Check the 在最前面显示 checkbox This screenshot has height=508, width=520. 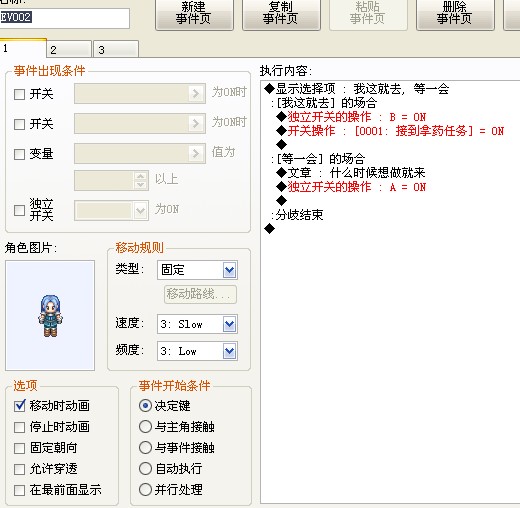pos(19,490)
